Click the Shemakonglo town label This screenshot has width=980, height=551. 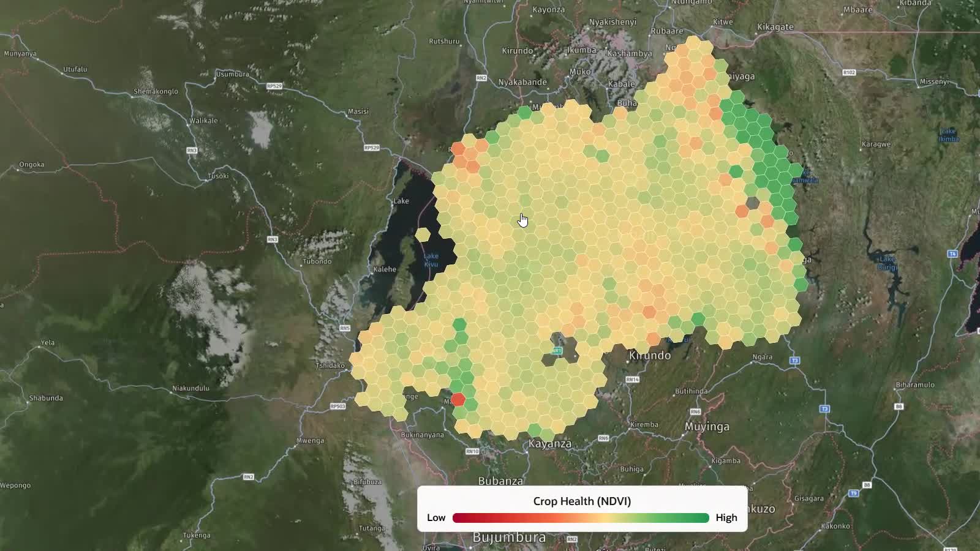156,92
